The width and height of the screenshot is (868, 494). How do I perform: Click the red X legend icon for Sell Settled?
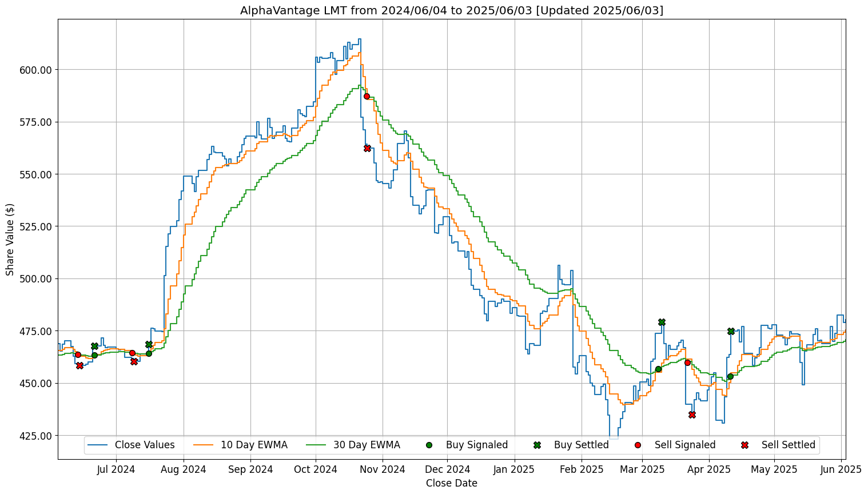pyautogui.click(x=744, y=445)
